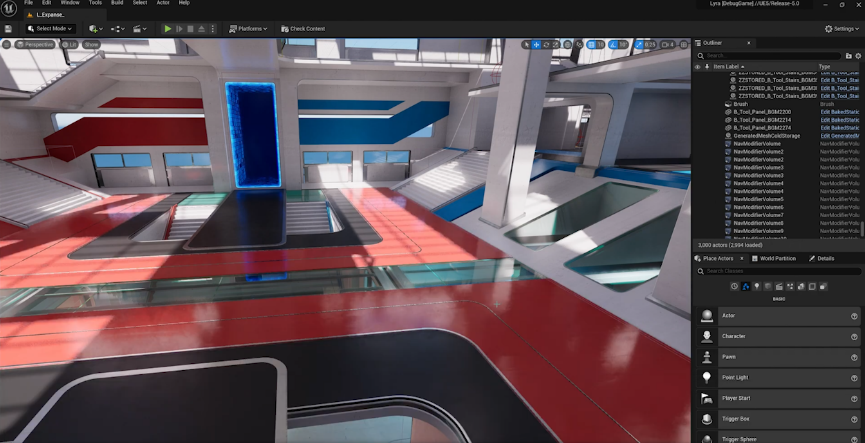Open the Actor menu

pos(163,3)
